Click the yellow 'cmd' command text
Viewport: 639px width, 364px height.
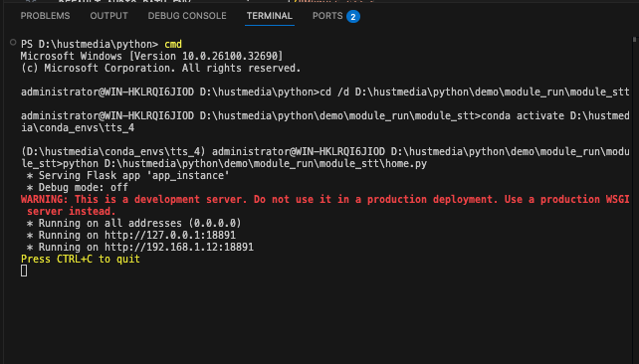pyautogui.click(x=173, y=44)
